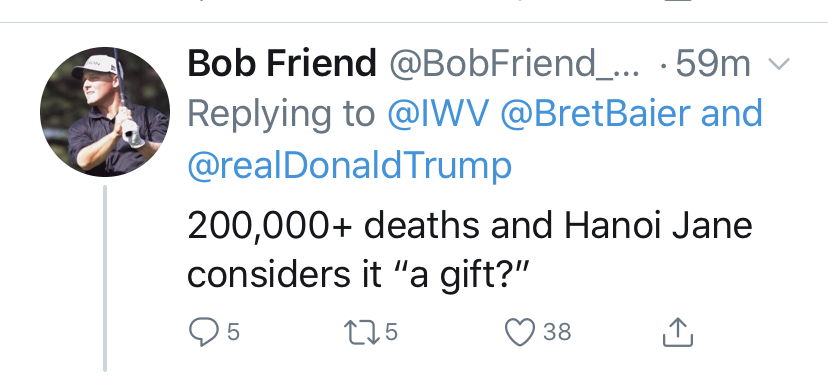Visit the @BretBaier profile mention

[x=595, y=114]
